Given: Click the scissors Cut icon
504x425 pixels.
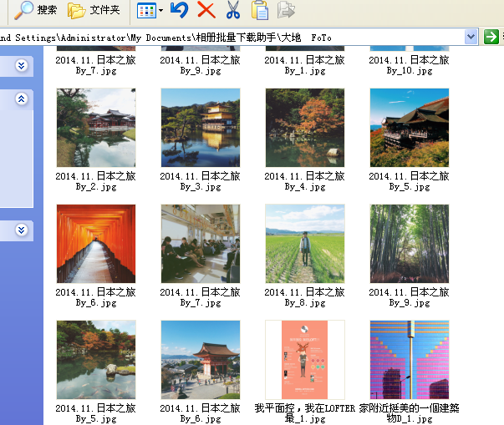Looking at the screenshot, I should [233, 10].
